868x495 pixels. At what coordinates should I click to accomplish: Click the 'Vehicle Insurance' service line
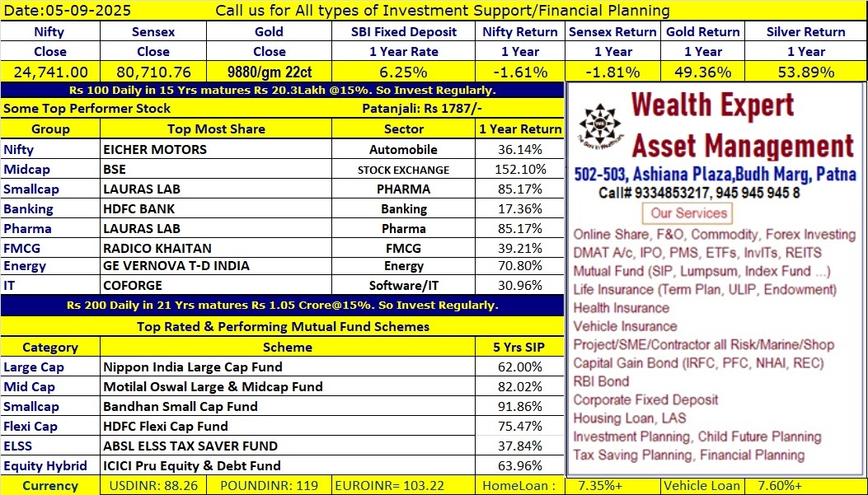[x=625, y=326]
